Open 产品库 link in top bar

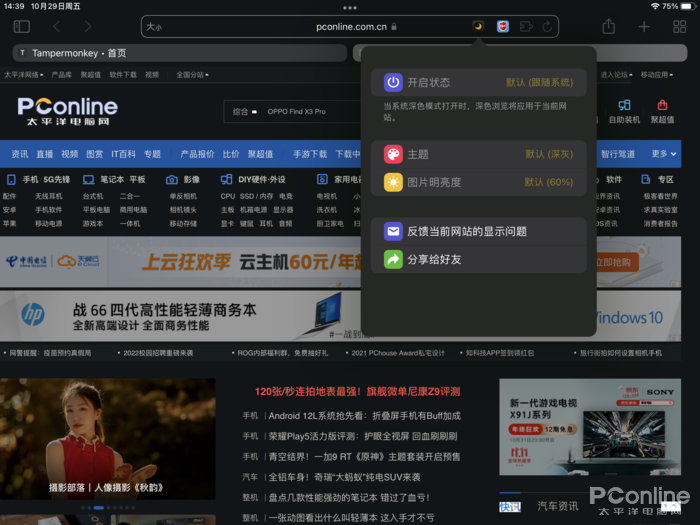pos(62,75)
